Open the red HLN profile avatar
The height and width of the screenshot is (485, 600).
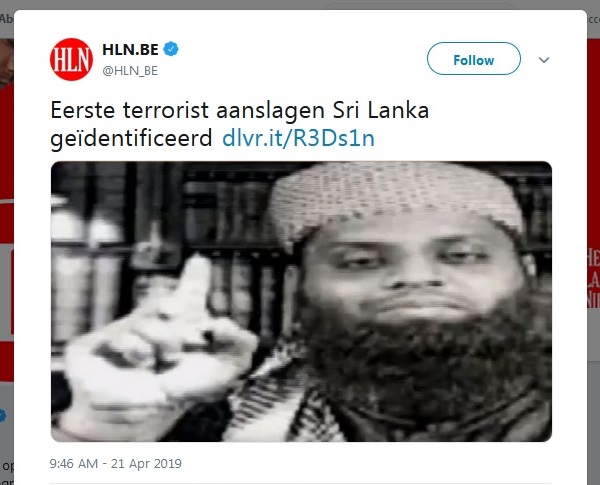point(71,59)
